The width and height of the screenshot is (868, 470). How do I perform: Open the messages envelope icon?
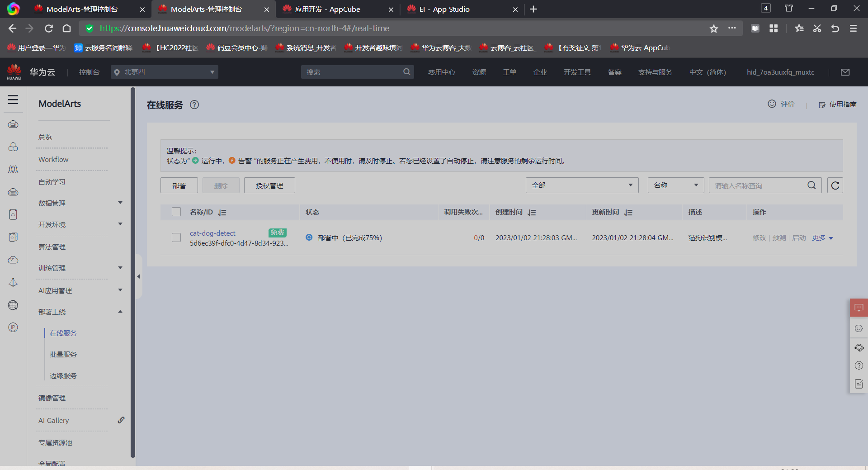point(845,72)
